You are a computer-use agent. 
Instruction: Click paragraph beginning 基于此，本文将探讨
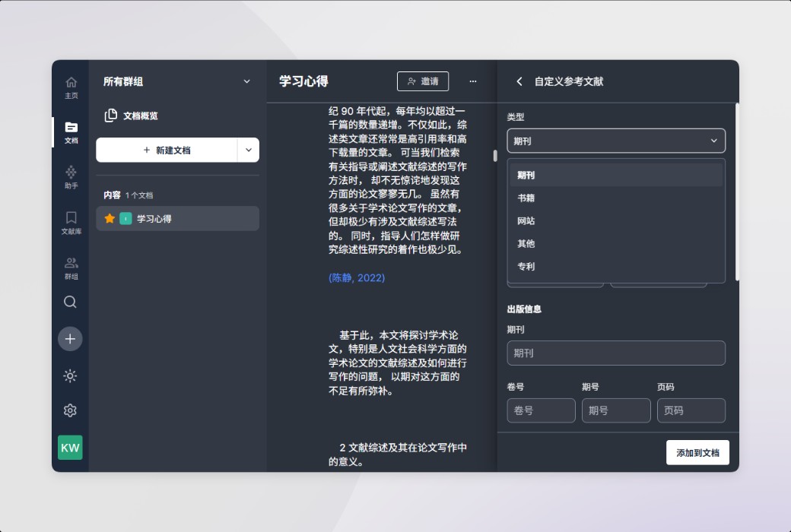tap(398, 363)
